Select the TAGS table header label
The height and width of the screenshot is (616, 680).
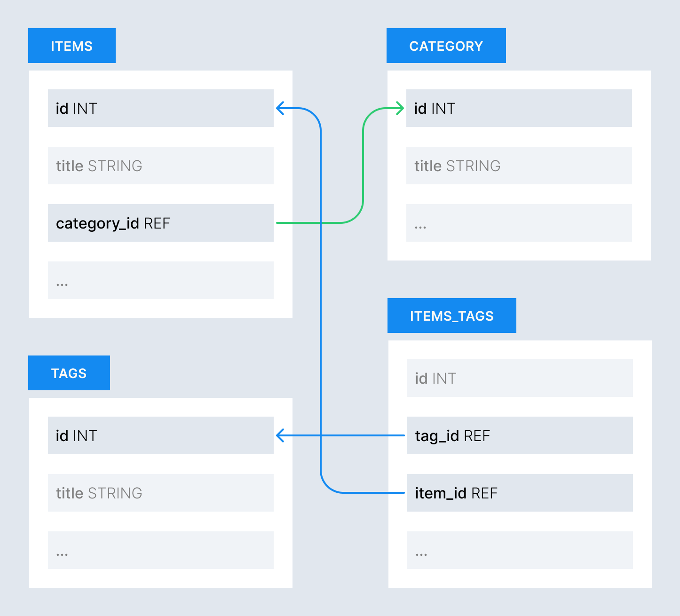coord(69,373)
